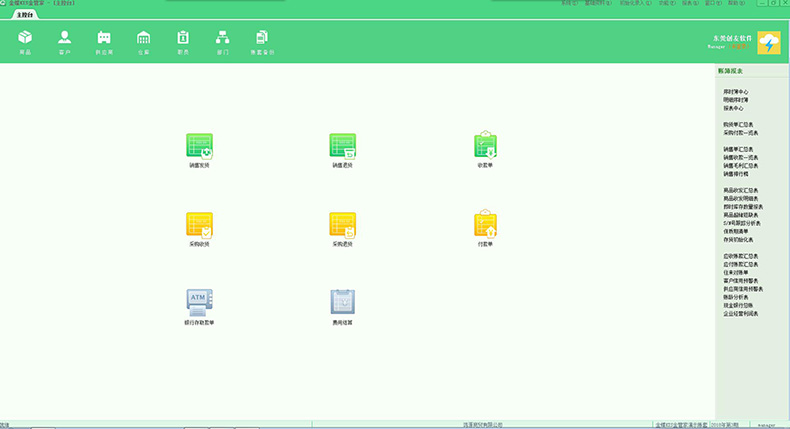Open the 付款单 payment voucher icon

486,224
